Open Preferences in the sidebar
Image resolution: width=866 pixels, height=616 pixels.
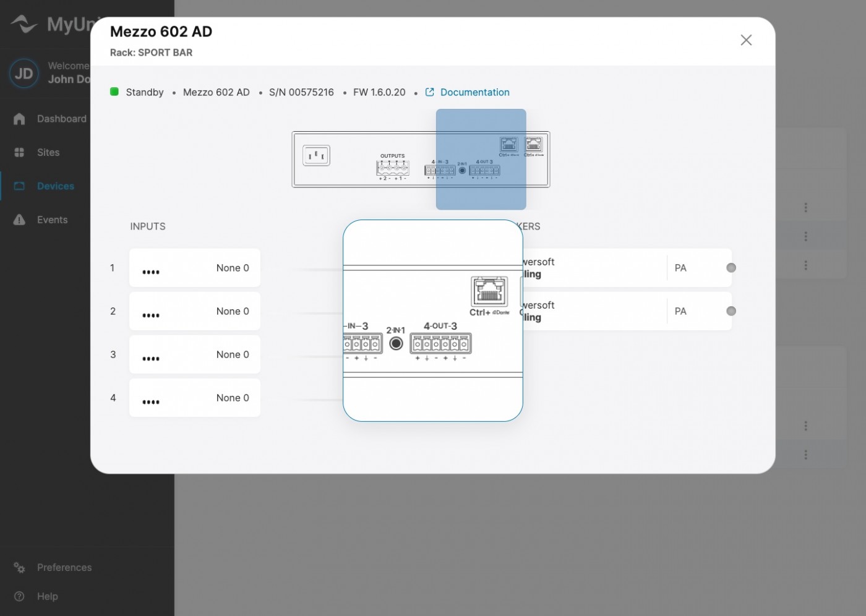pyautogui.click(x=64, y=567)
